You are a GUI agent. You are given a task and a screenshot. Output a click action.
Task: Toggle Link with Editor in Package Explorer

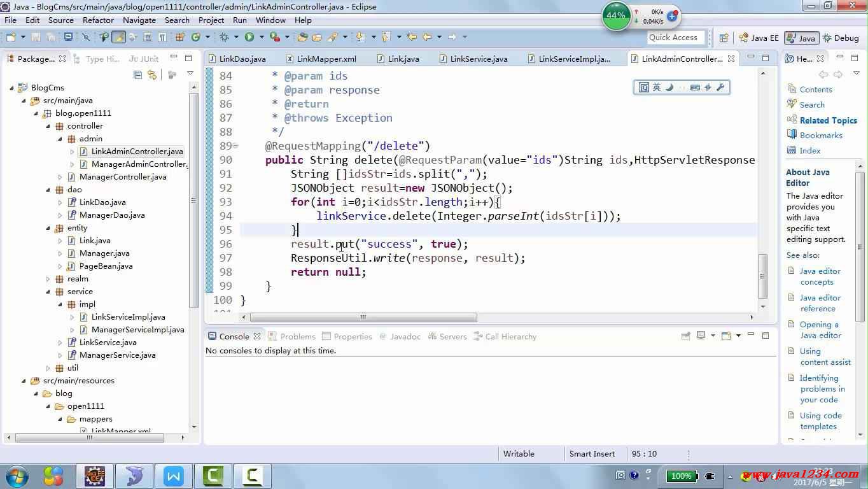[x=152, y=74]
